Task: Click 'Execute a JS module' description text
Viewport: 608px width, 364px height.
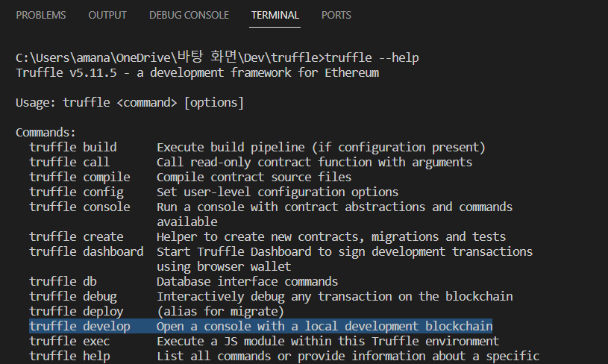Action: (x=328, y=341)
